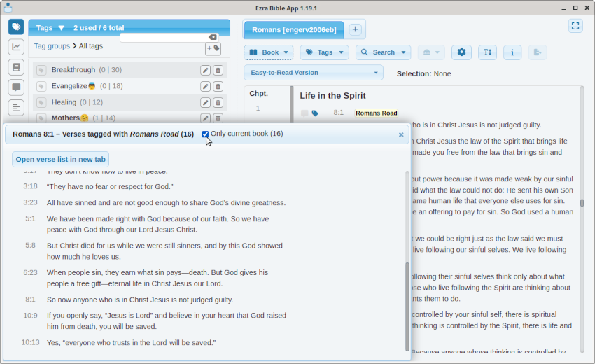Click the tagged verses popup scrollbar

click(x=407, y=307)
